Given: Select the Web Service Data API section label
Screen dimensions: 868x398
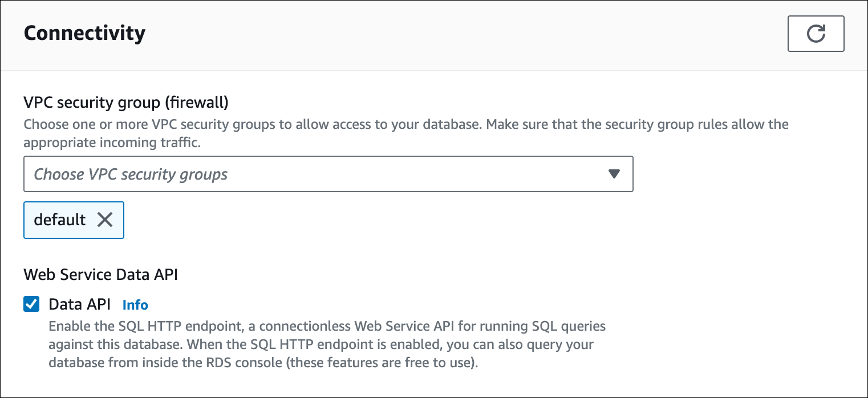Looking at the screenshot, I should (100, 274).
